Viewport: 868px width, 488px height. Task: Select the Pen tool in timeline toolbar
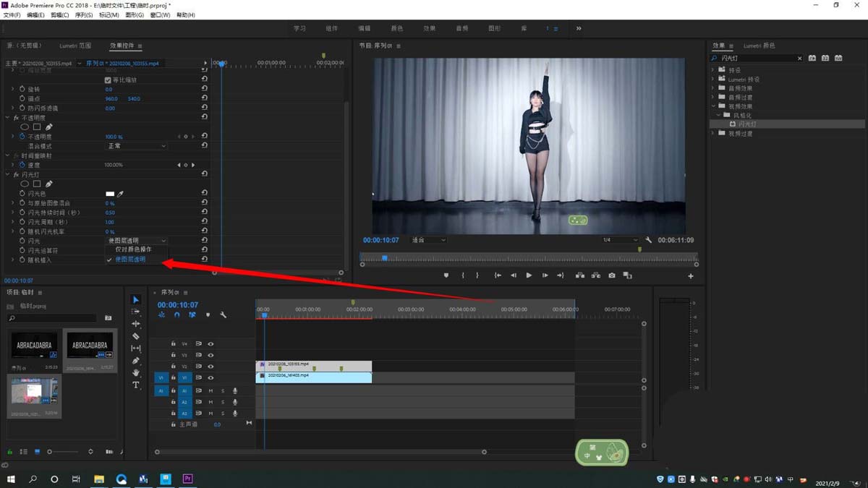tap(136, 361)
